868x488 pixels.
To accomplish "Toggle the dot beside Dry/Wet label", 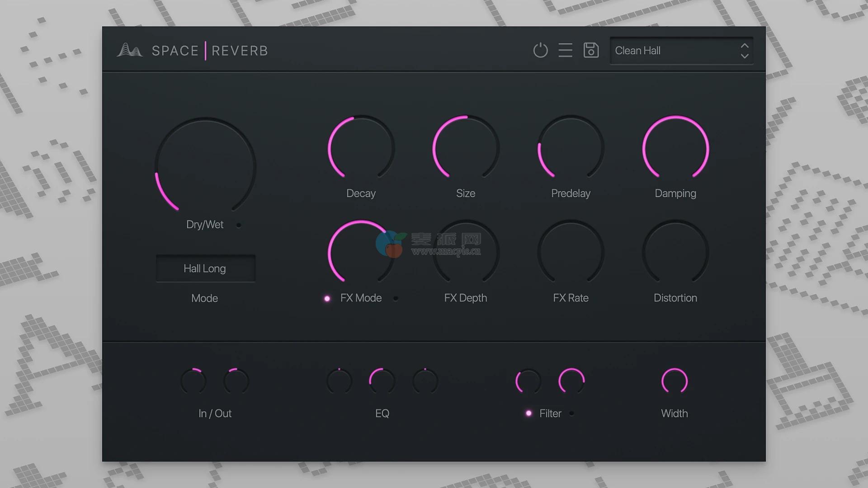I will [x=239, y=225].
